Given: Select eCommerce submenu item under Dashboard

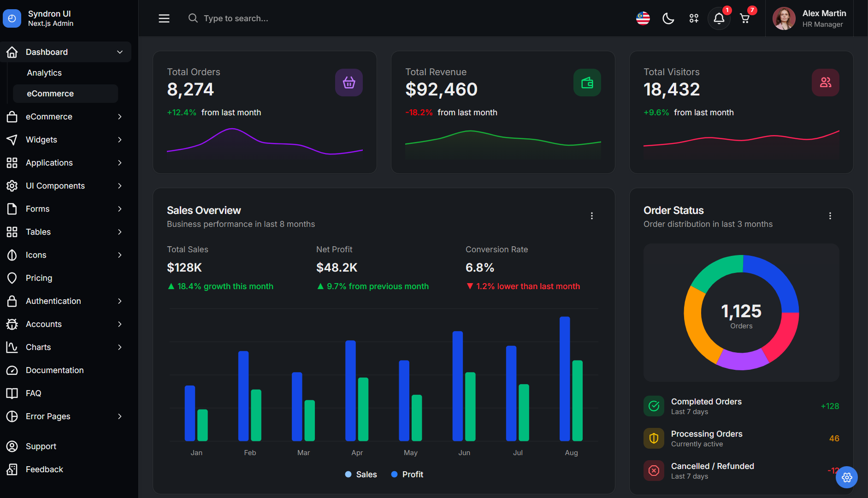Looking at the screenshot, I should click(65, 94).
